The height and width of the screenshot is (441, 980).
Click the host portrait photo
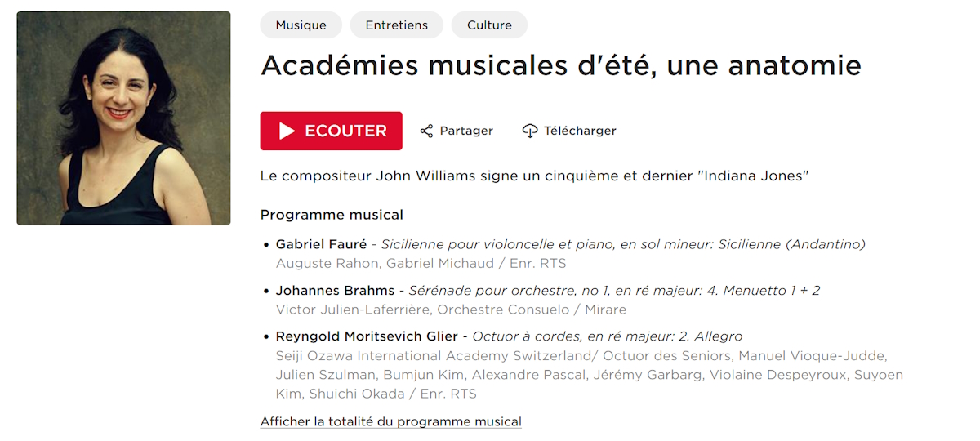click(124, 118)
